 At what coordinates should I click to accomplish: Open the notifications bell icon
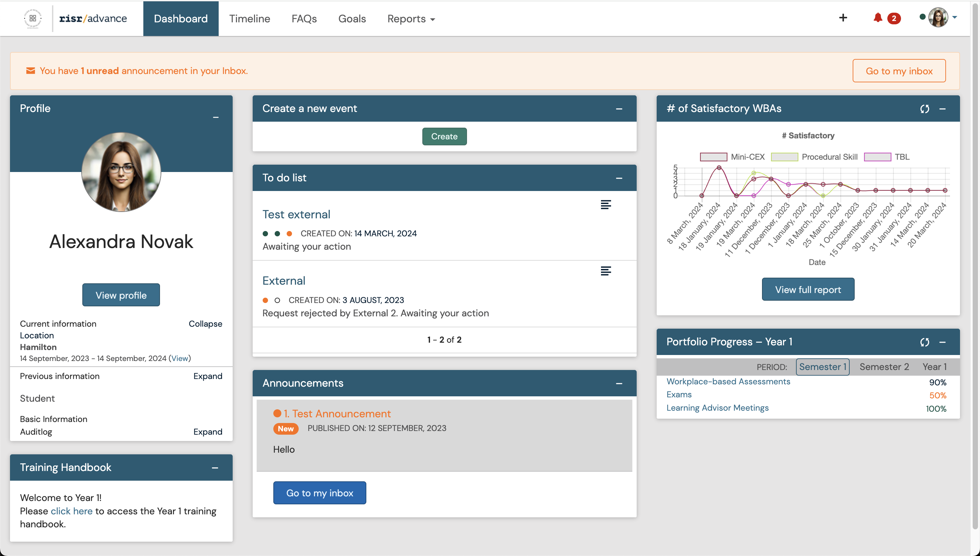(878, 18)
